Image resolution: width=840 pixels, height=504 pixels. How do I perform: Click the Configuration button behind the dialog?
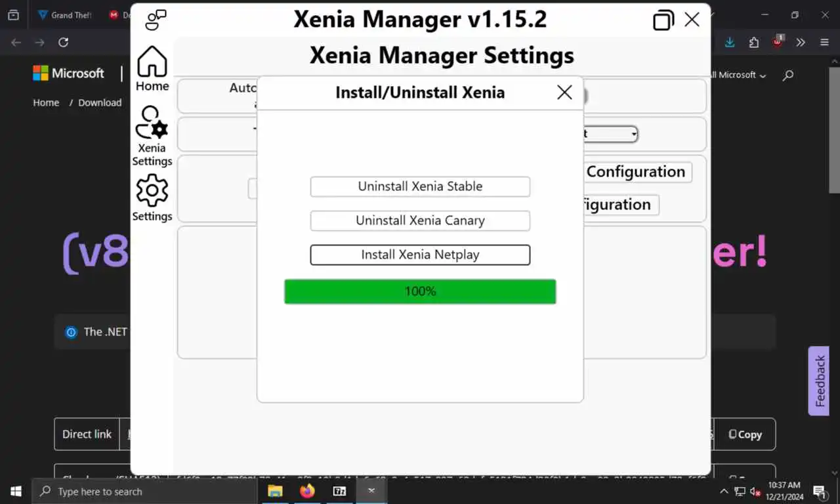tap(637, 172)
